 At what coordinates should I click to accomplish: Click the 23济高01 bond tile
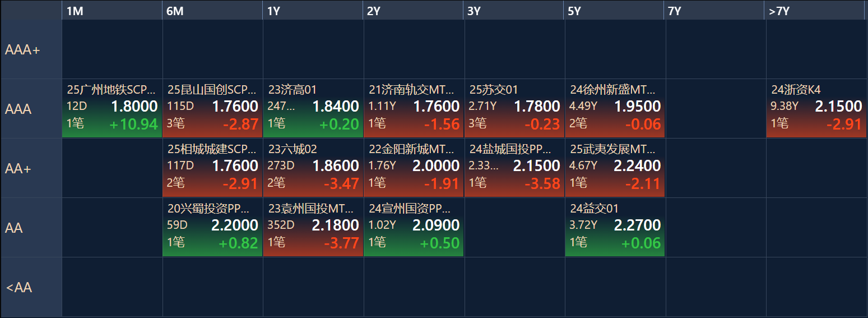pyautogui.click(x=313, y=108)
